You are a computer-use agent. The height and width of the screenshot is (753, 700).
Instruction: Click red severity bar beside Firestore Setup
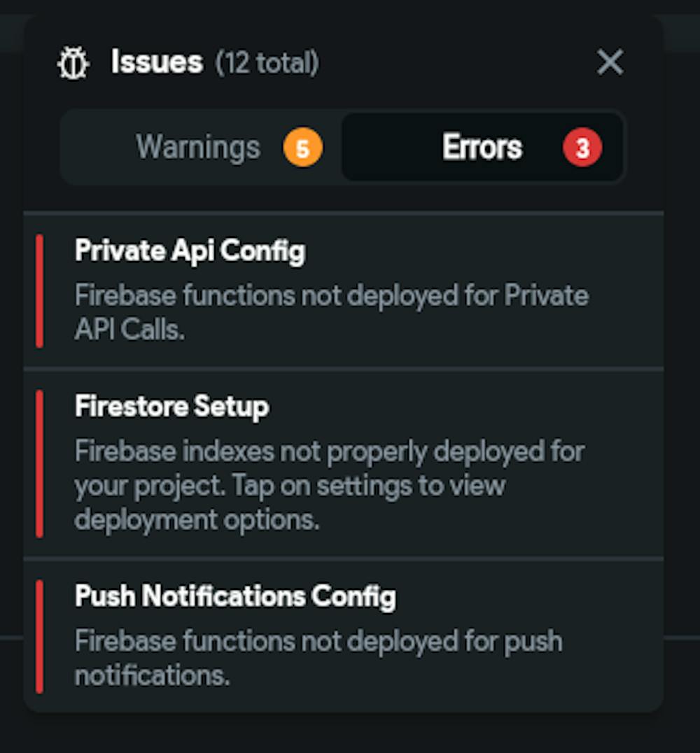click(x=39, y=464)
